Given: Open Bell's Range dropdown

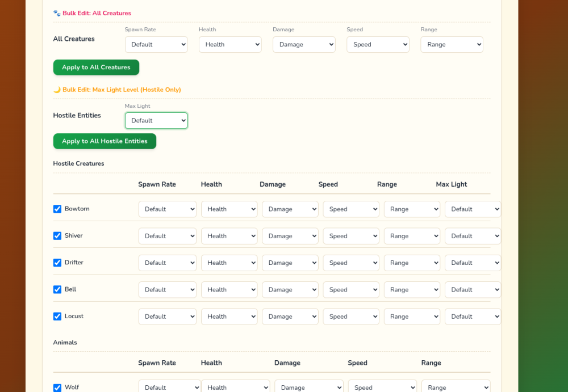Looking at the screenshot, I should point(412,289).
